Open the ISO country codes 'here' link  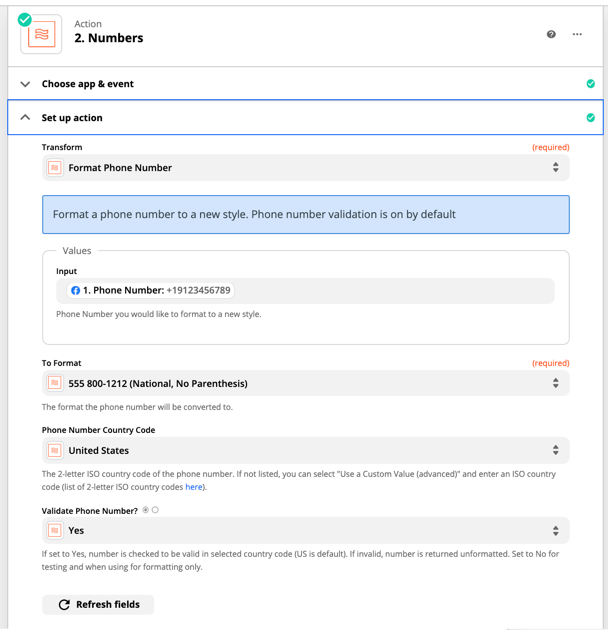click(x=193, y=487)
